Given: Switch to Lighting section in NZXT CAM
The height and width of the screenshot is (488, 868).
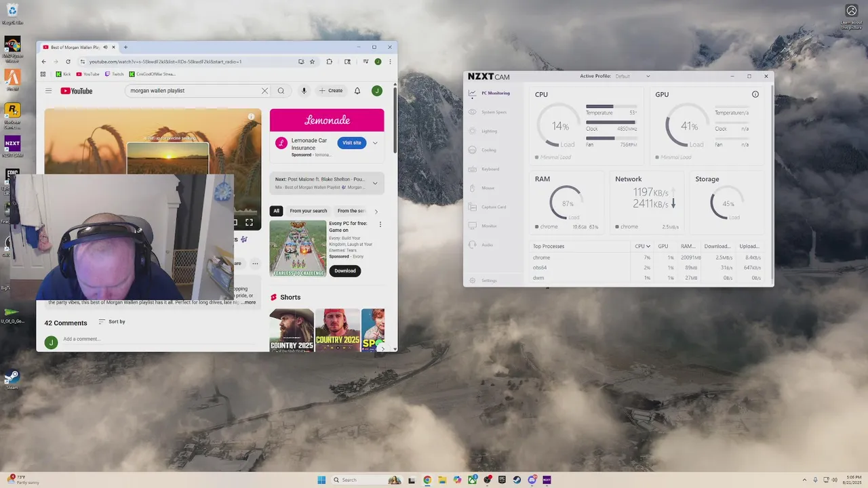Looking at the screenshot, I should (484, 131).
